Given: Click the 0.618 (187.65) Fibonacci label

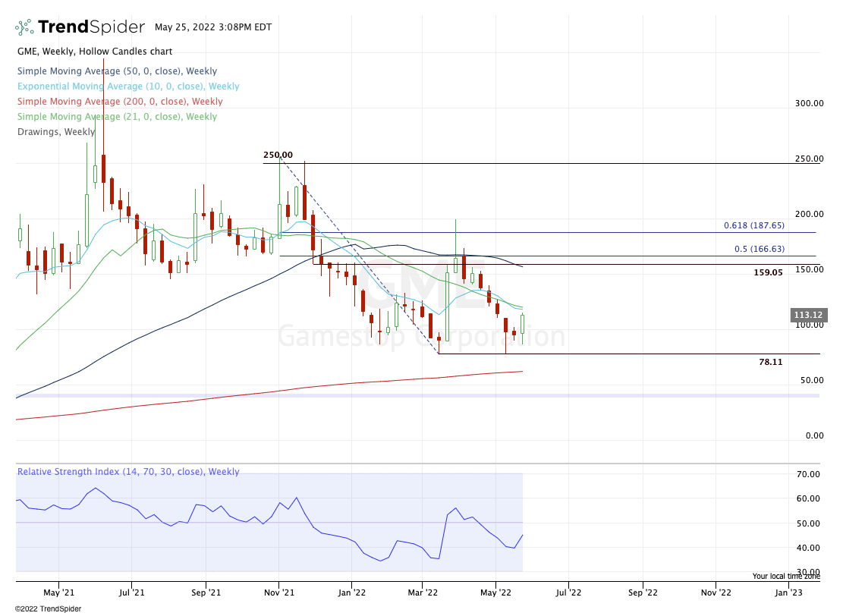Looking at the screenshot, I should [x=754, y=225].
